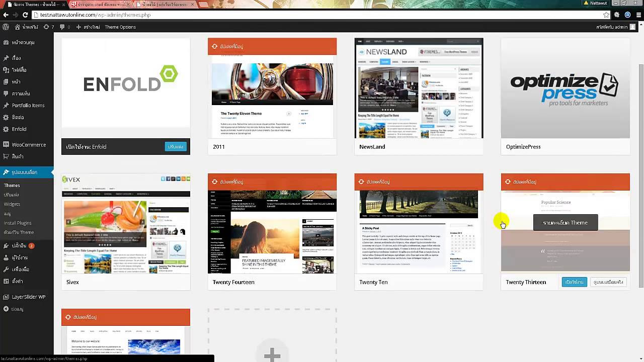
Task: Open the Widgets submenu item
Action: (x=12, y=204)
